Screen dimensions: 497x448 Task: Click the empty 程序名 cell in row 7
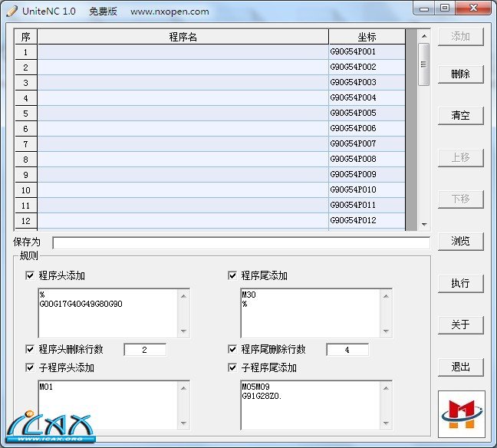click(183, 143)
